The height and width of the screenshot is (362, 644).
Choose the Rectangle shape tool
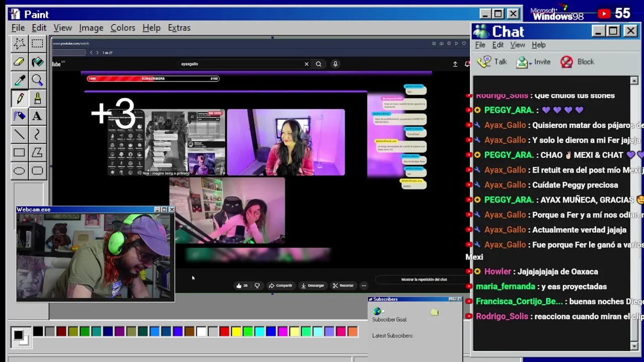click(x=19, y=152)
